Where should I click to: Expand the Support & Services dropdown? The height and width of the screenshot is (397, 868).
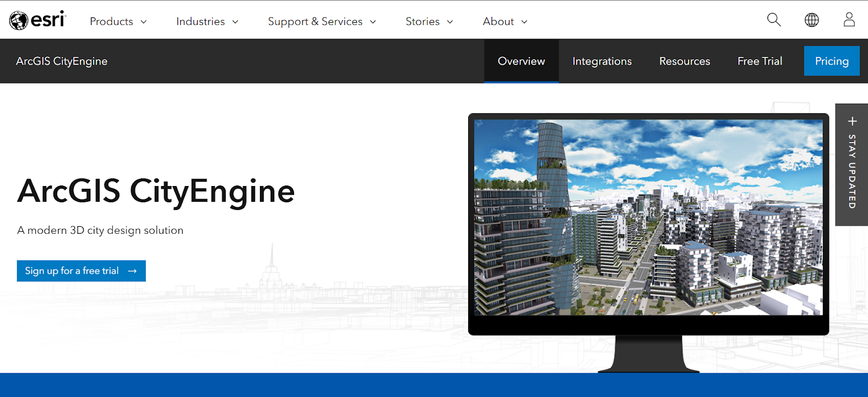[322, 22]
